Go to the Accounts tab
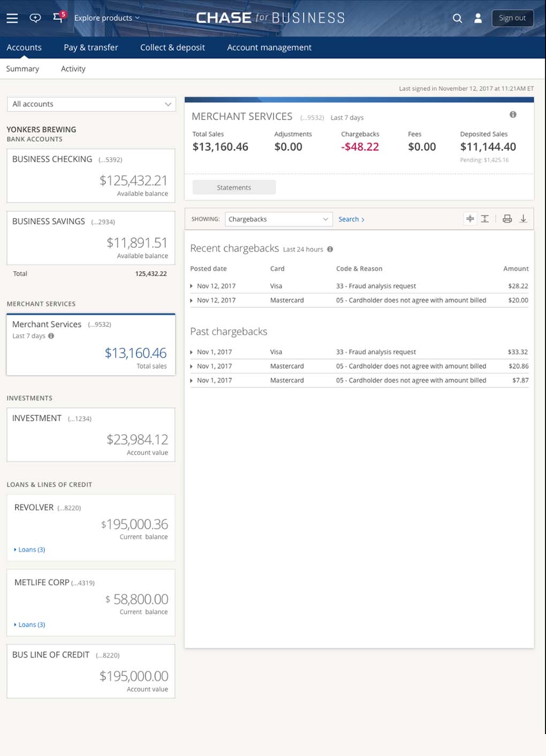 click(x=24, y=48)
